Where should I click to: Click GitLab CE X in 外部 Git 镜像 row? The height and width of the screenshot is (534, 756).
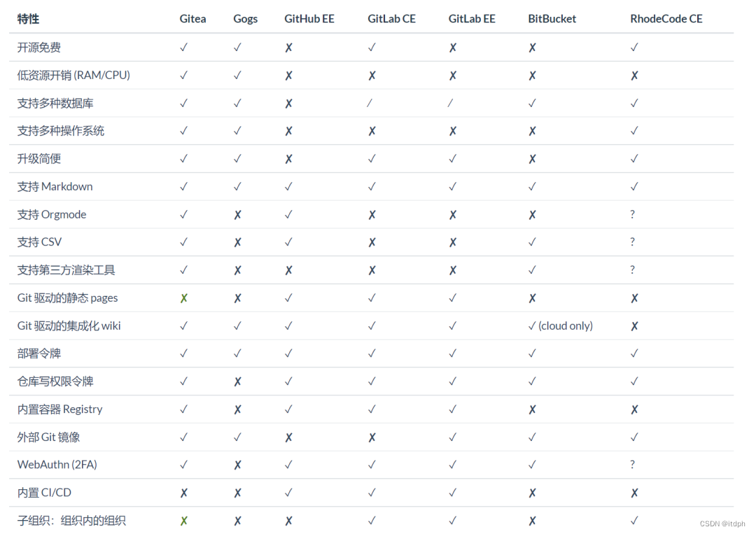(x=372, y=437)
